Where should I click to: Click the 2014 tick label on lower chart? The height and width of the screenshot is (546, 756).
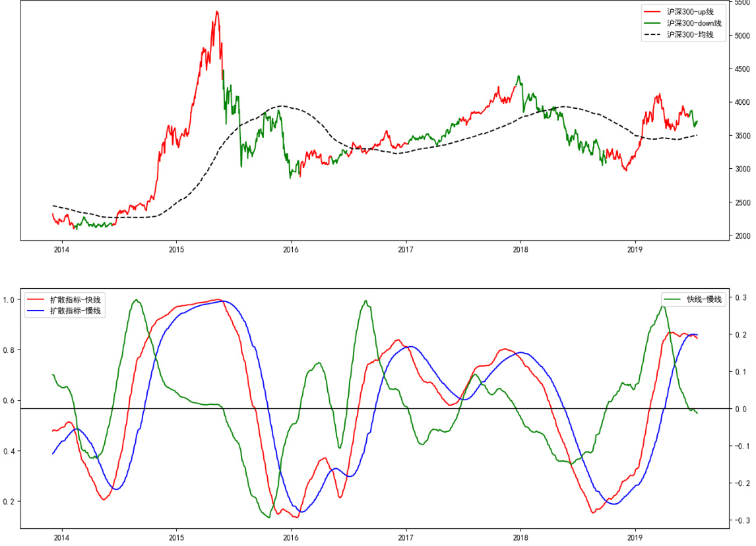(x=61, y=537)
